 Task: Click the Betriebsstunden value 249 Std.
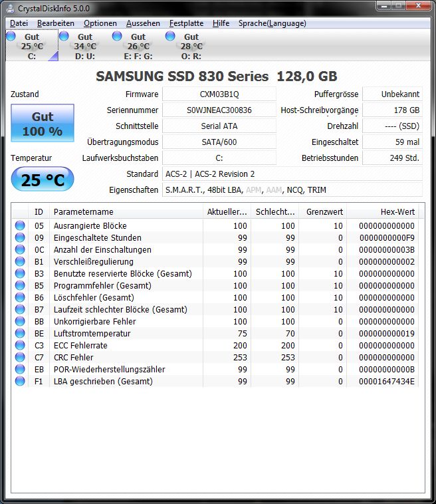point(392,158)
